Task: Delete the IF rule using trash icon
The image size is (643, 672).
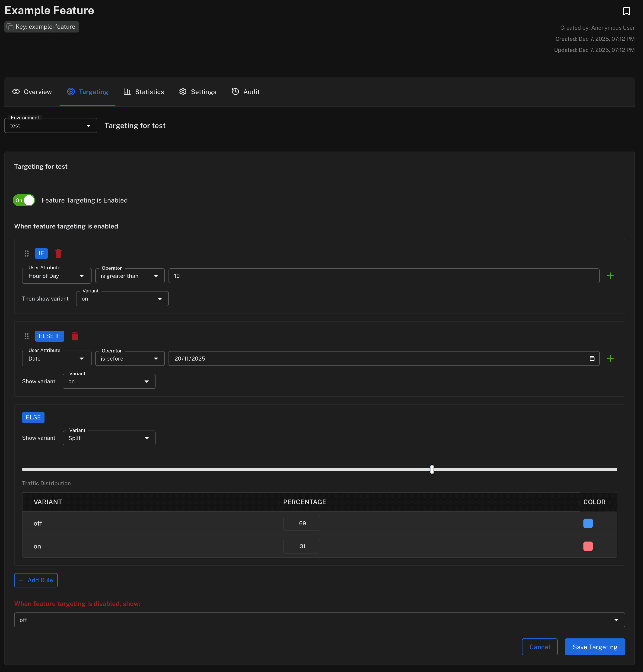Action: pos(58,254)
